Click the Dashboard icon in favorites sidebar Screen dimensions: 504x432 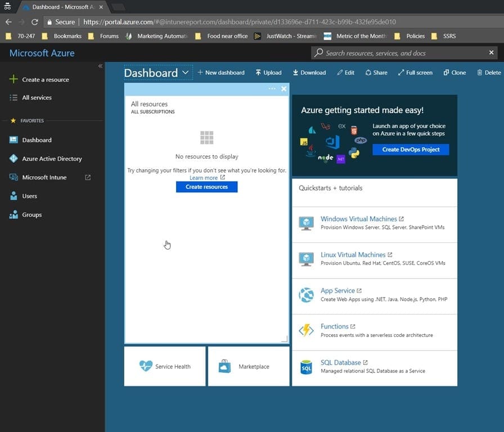point(13,140)
